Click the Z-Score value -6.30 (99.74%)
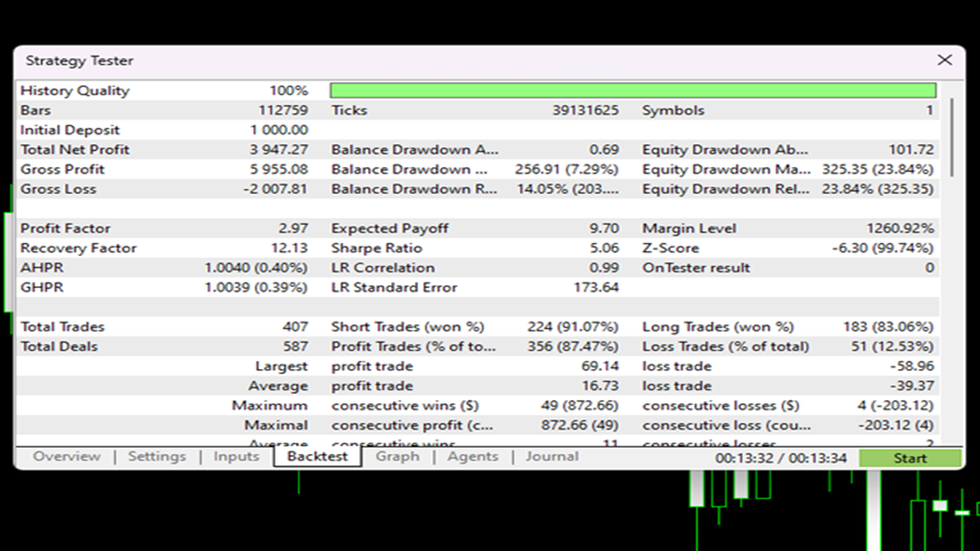 (x=883, y=248)
